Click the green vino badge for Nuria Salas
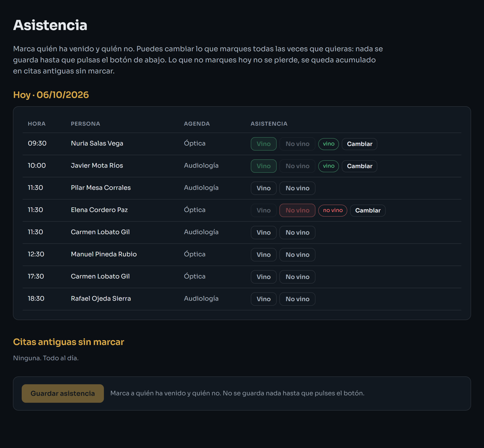The width and height of the screenshot is (484, 448). pos(328,144)
